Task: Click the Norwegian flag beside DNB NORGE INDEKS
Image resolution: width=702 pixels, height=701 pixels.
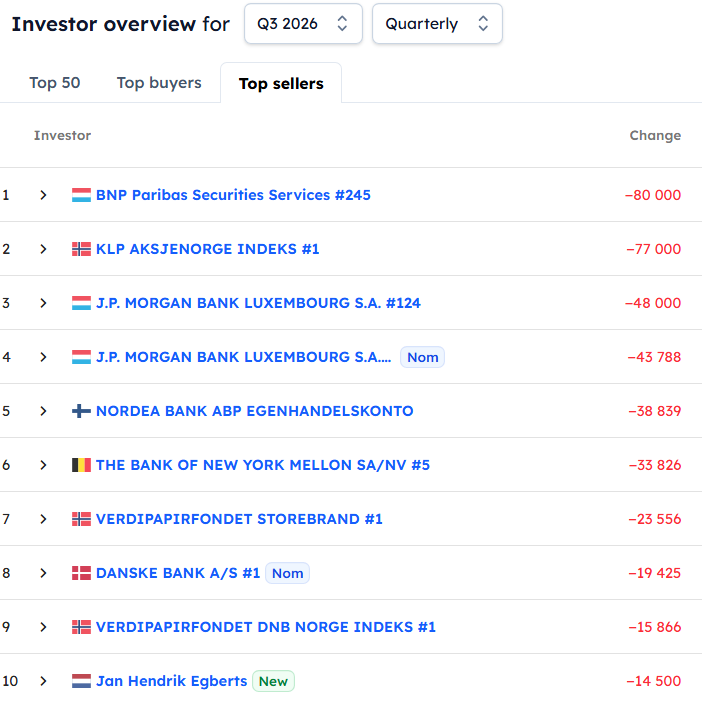Action: pyautogui.click(x=81, y=627)
